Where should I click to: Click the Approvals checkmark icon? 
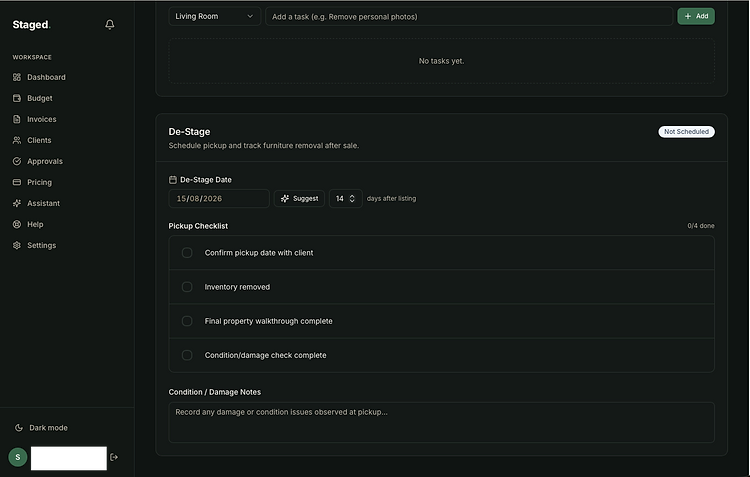tap(17, 161)
